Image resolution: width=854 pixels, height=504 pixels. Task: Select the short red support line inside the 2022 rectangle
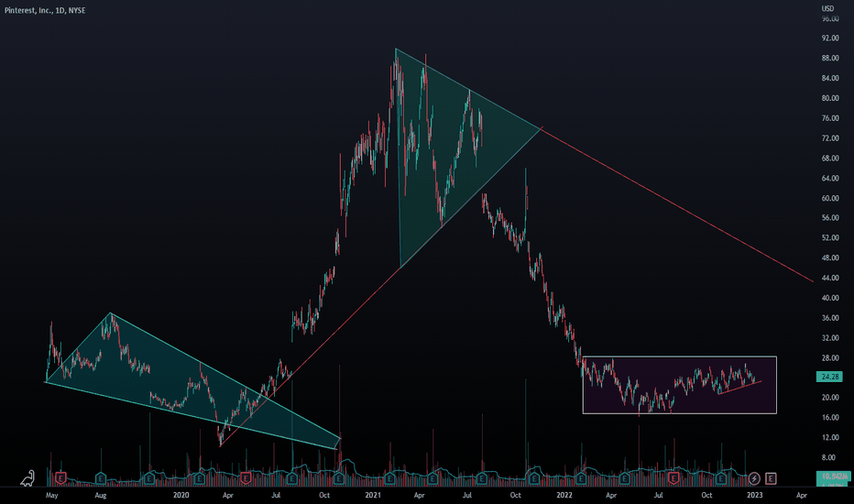[x=739, y=387]
